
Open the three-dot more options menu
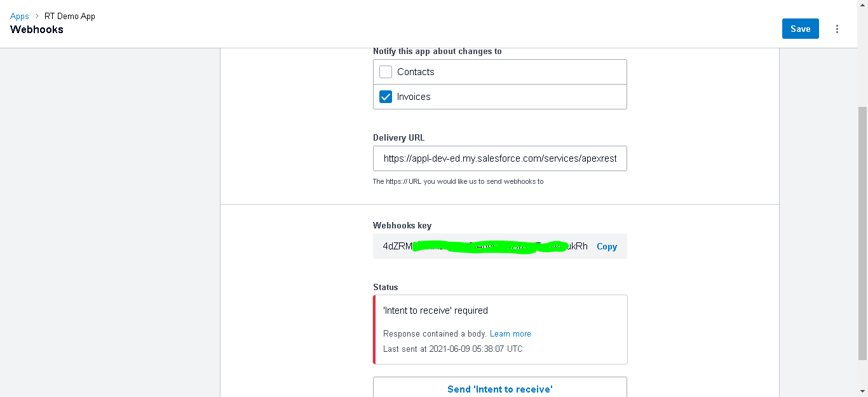pyautogui.click(x=837, y=29)
